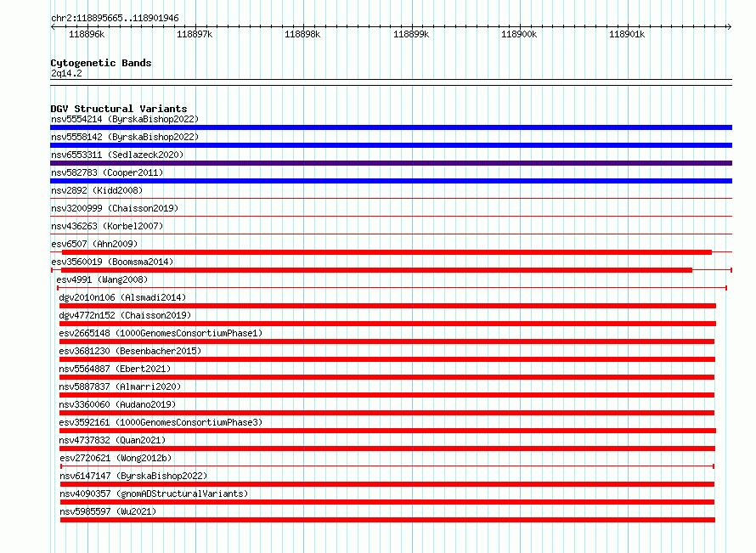Select nsv6147147 (ByrskaBishop2022) label
The image size is (756, 553).
tap(133, 476)
